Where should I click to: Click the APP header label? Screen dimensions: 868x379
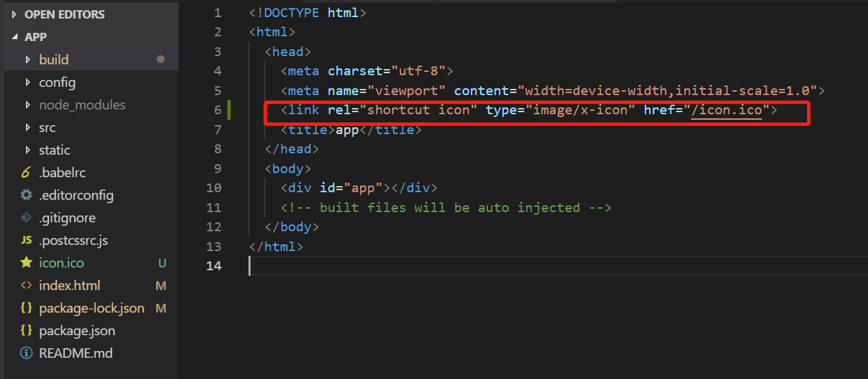36,37
